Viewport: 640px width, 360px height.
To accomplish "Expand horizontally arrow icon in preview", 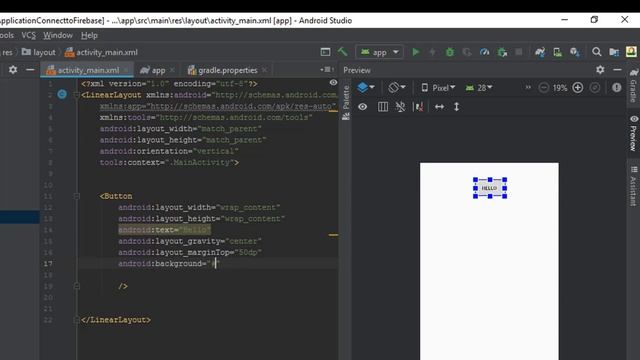I will tap(440, 107).
